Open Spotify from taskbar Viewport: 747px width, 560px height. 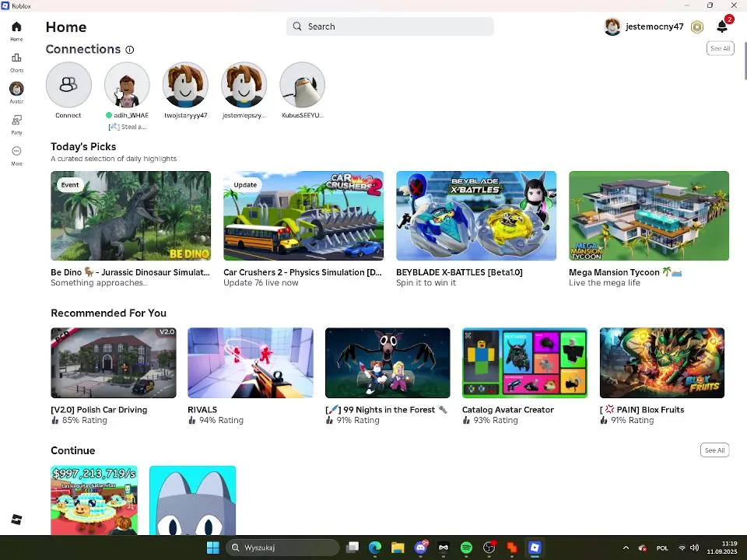466,548
